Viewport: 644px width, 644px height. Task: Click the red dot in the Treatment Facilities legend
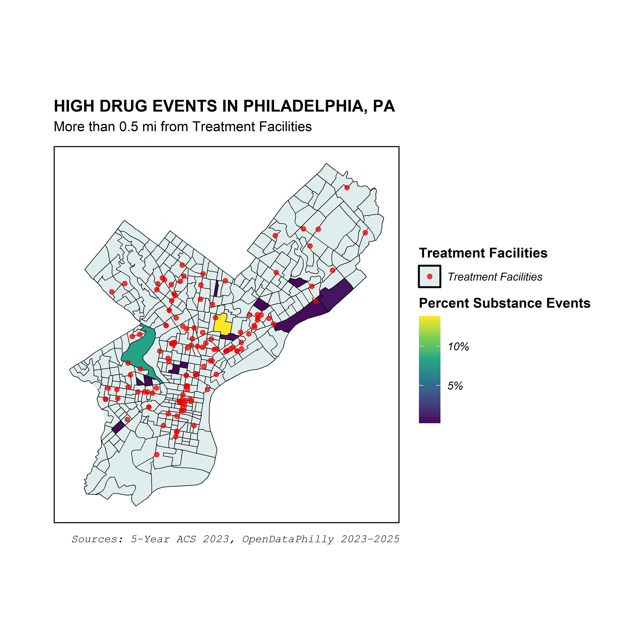(x=430, y=276)
